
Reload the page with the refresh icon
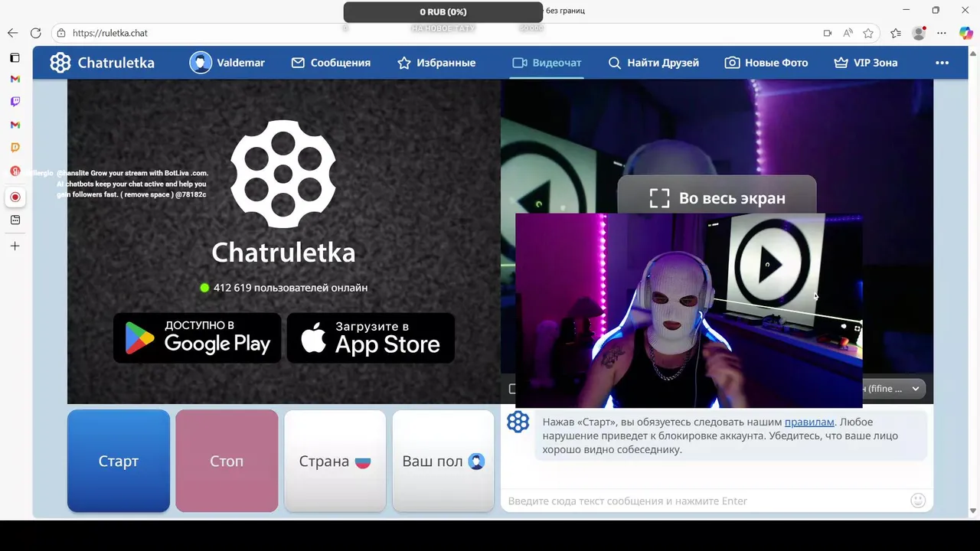click(35, 33)
